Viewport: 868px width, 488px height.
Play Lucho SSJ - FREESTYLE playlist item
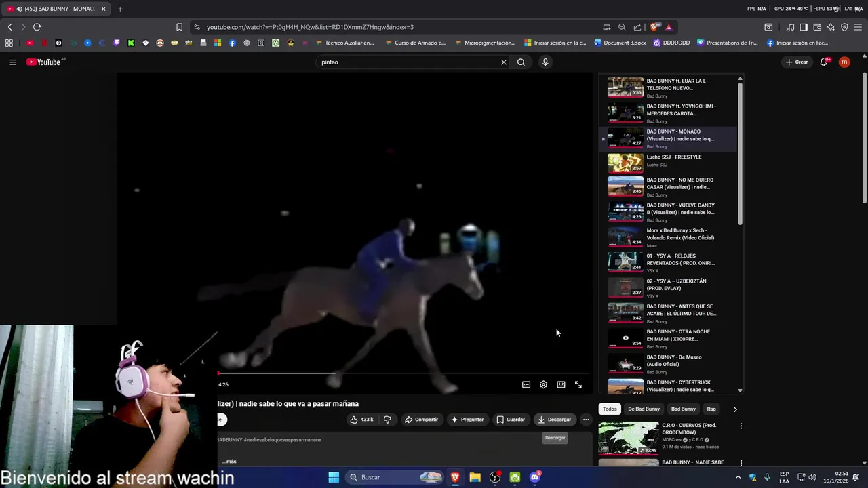(668, 163)
